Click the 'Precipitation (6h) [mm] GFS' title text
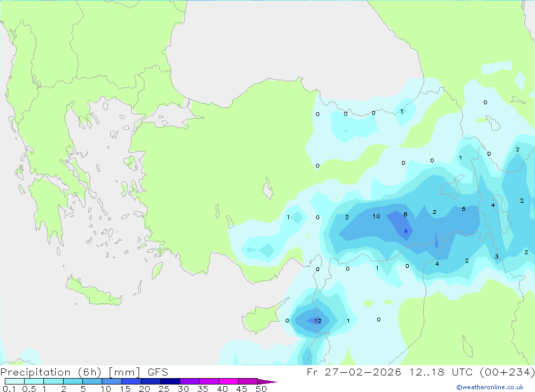 click(x=85, y=372)
